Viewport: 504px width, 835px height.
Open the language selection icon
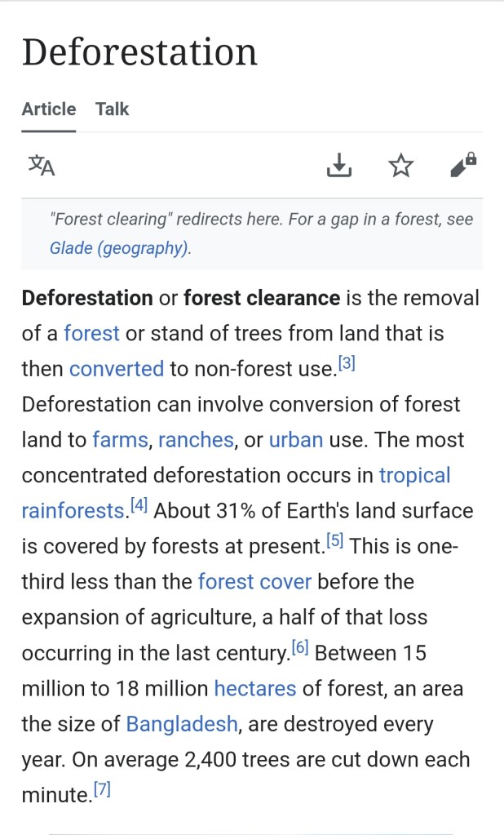pyautogui.click(x=42, y=166)
